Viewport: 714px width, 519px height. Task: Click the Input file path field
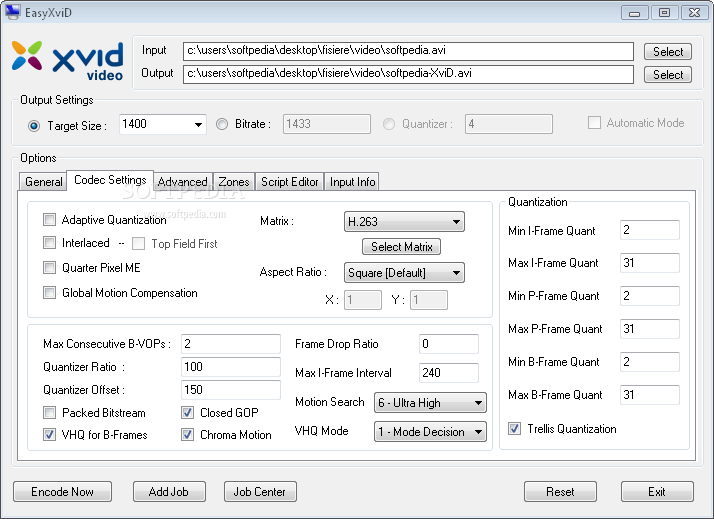(408, 51)
